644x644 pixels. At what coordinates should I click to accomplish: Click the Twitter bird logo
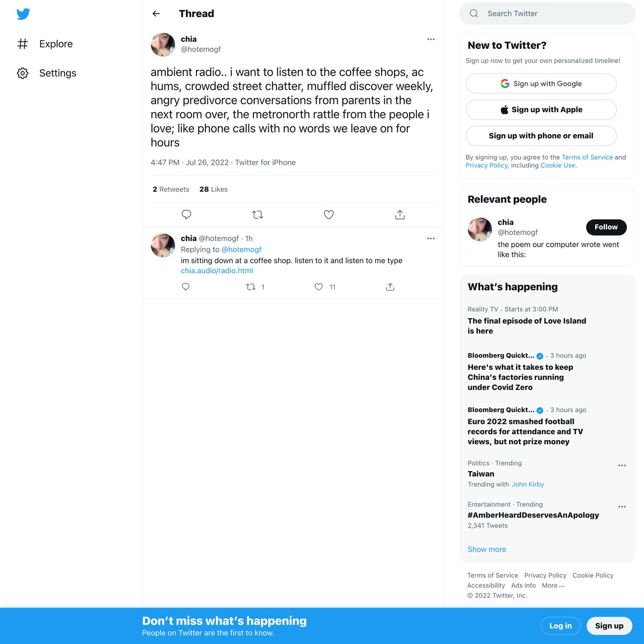coord(23,14)
